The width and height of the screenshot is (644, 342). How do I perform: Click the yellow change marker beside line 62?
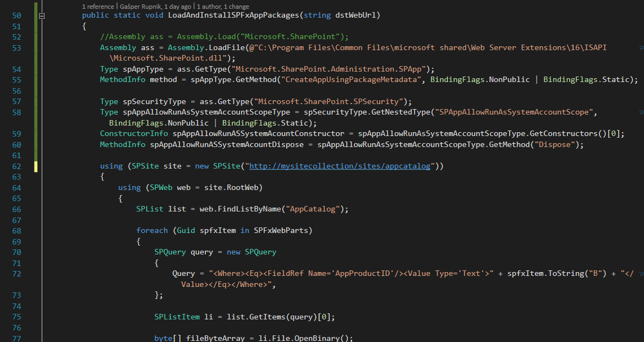[36, 166]
